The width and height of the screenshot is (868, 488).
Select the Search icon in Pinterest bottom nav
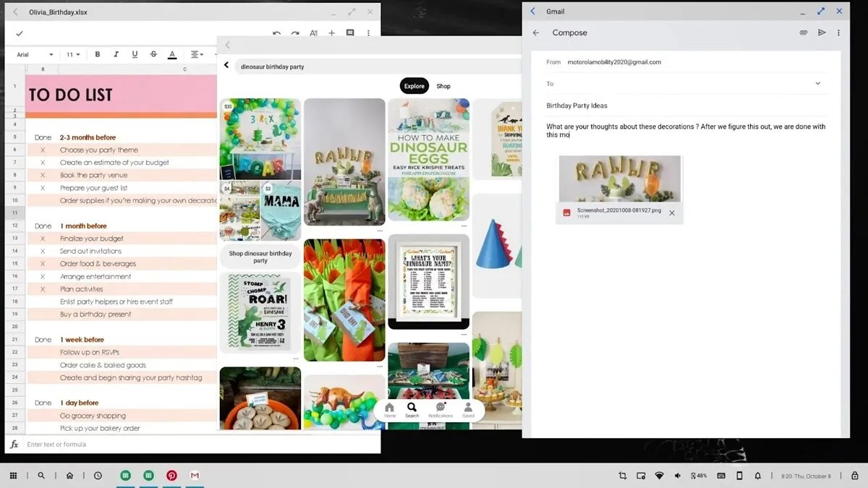click(x=412, y=410)
